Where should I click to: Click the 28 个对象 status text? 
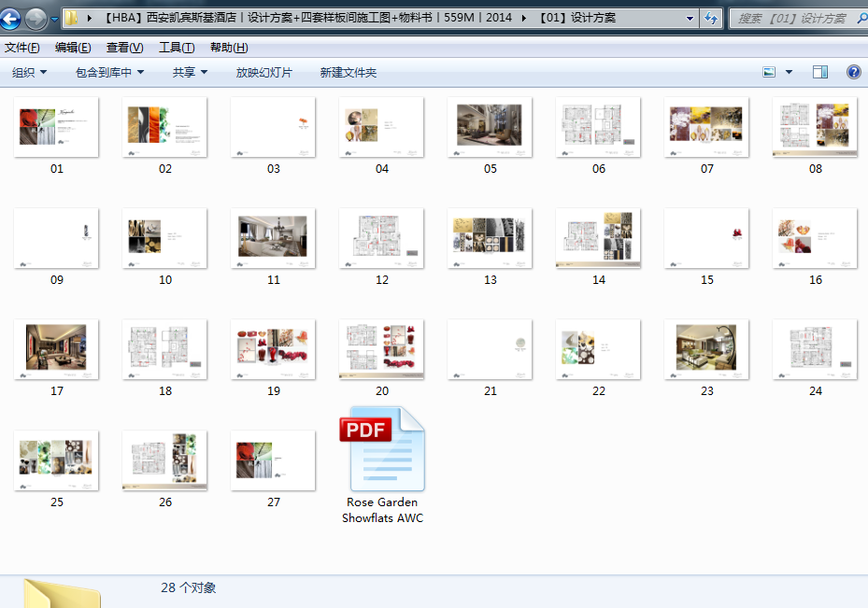point(188,587)
